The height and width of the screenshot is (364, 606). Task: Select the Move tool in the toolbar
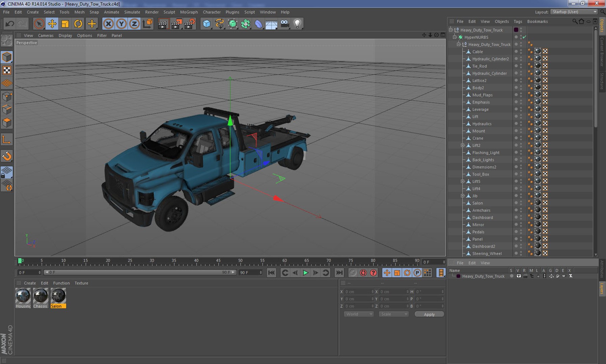pyautogui.click(x=52, y=24)
